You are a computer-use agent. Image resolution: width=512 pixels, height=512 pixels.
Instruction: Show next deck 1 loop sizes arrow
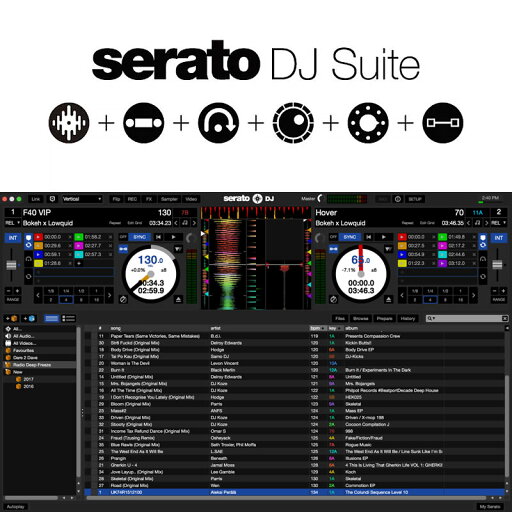pos(109,295)
